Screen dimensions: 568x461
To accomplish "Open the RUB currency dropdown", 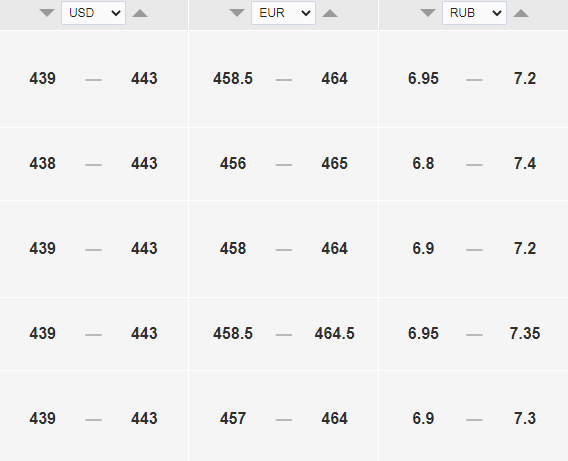I will coord(474,13).
